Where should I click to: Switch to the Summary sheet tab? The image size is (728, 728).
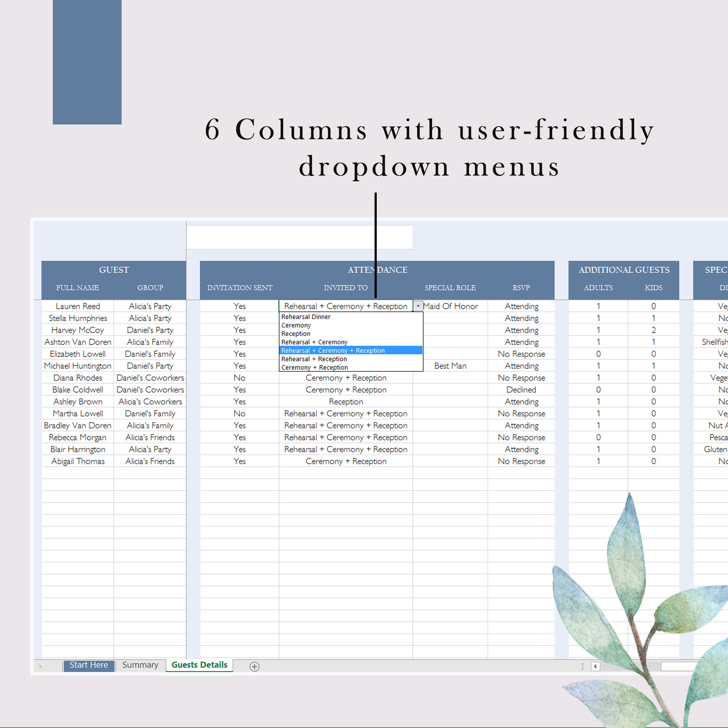point(140,665)
